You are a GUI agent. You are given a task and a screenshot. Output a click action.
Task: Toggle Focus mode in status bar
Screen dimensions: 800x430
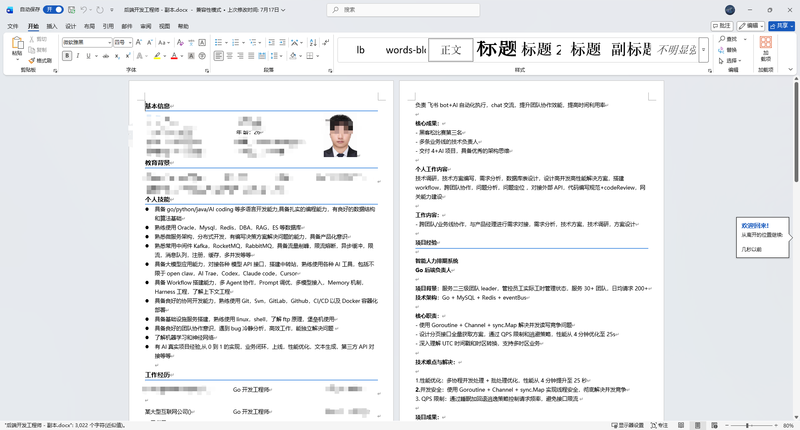coord(659,425)
